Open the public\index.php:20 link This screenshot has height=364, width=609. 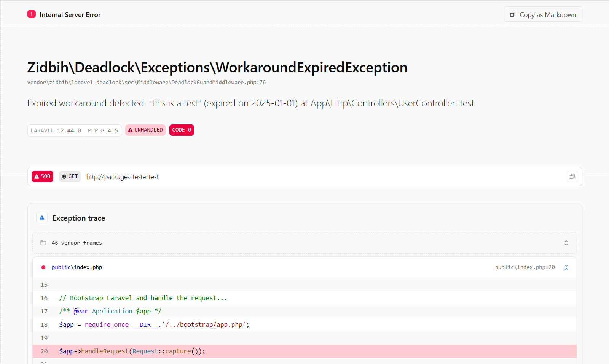525,267
